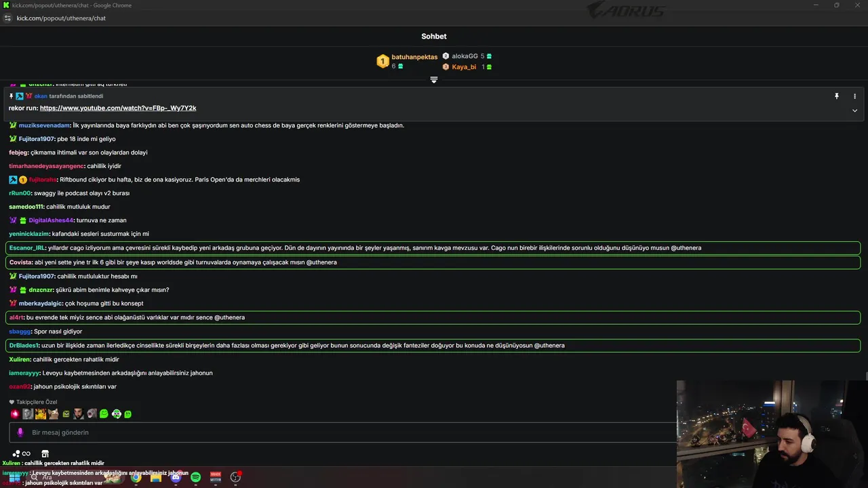Click Fujitora1907 in the pbe 18 message
This screenshot has height=488, width=868.
coord(37,139)
